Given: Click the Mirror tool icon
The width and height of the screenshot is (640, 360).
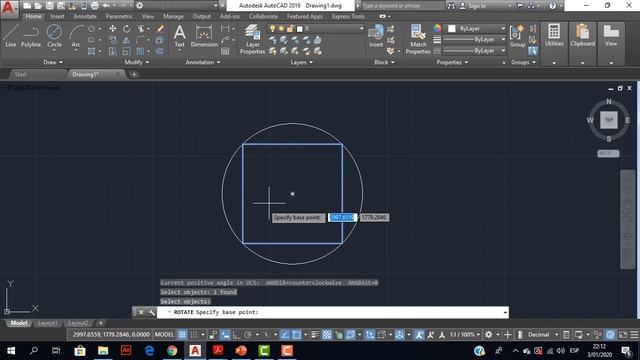Looking at the screenshot, I should pyautogui.click(x=127, y=40).
